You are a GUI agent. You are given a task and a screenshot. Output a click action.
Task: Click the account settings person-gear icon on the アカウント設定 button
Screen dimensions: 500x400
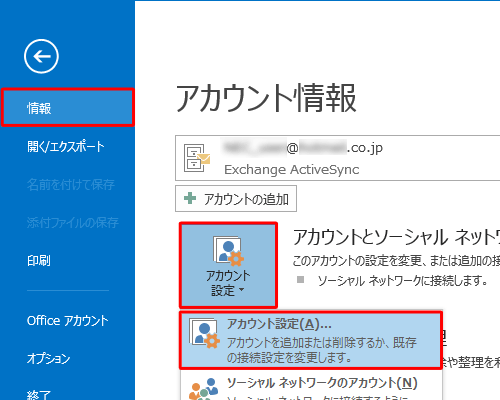coord(228,251)
